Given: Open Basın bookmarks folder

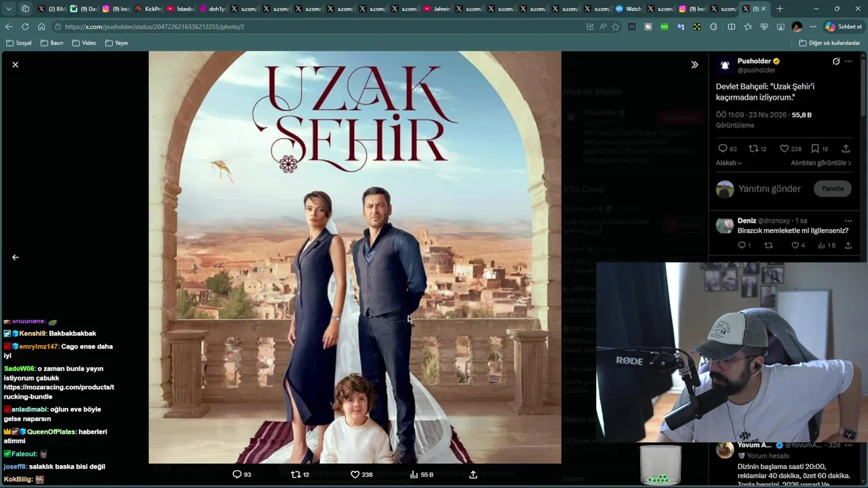Looking at the screenshot, I should [x=52, y=43].
